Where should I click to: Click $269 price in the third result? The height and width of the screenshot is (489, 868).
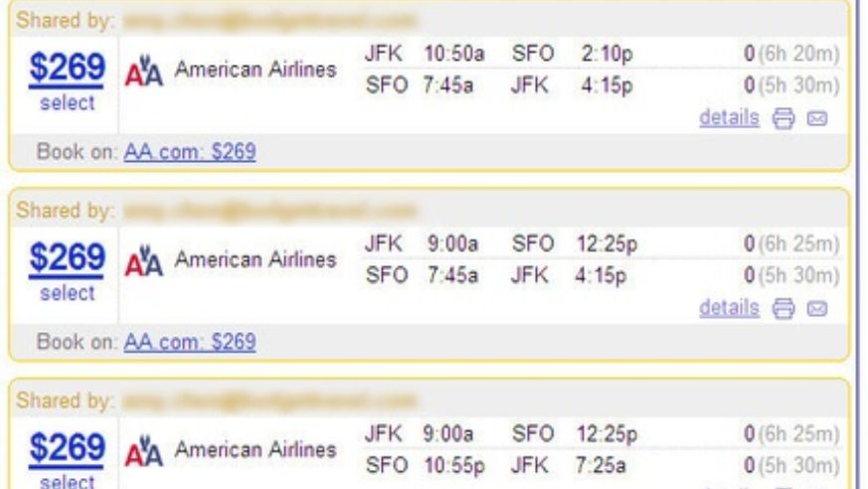(67, 448)
